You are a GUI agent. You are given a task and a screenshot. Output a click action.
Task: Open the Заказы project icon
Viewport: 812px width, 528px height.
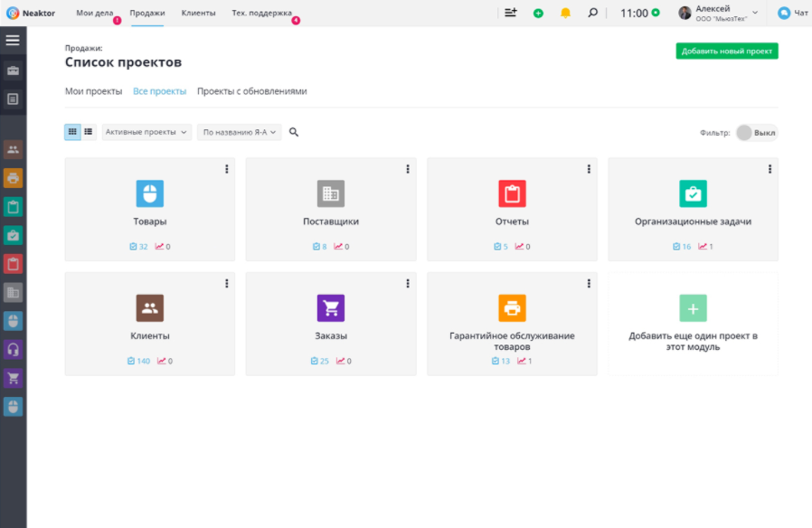tap(331, 308)
